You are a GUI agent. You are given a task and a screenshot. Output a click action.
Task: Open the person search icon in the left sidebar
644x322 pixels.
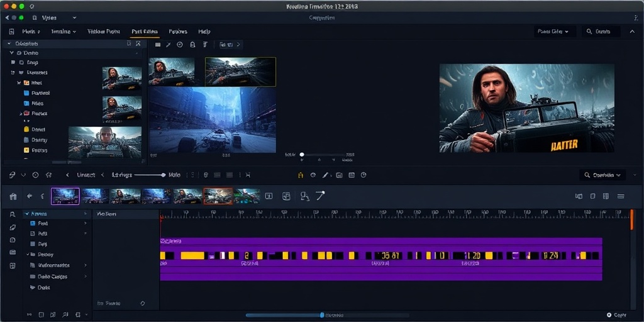(13, 214)
